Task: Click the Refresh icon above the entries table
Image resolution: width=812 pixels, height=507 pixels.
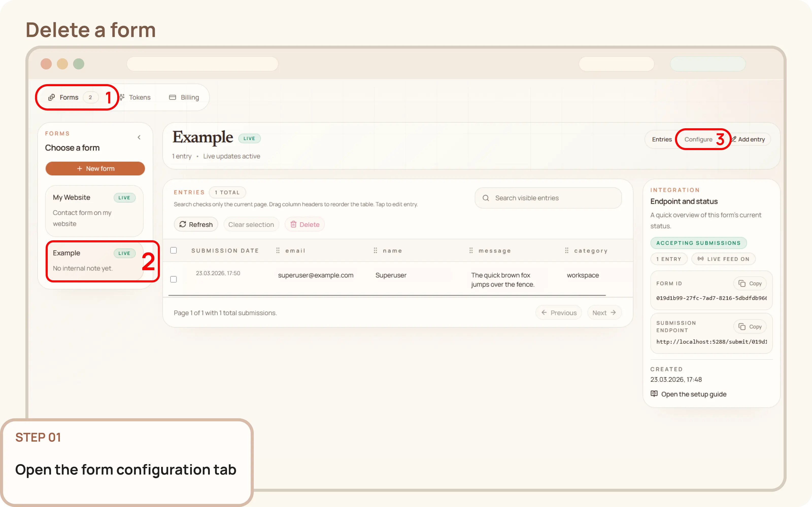Action: (x=183, y=224)
